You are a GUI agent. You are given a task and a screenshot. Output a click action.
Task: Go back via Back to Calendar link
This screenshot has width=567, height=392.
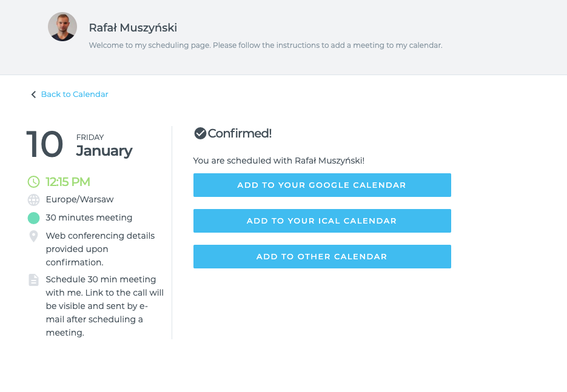[75, 95]
